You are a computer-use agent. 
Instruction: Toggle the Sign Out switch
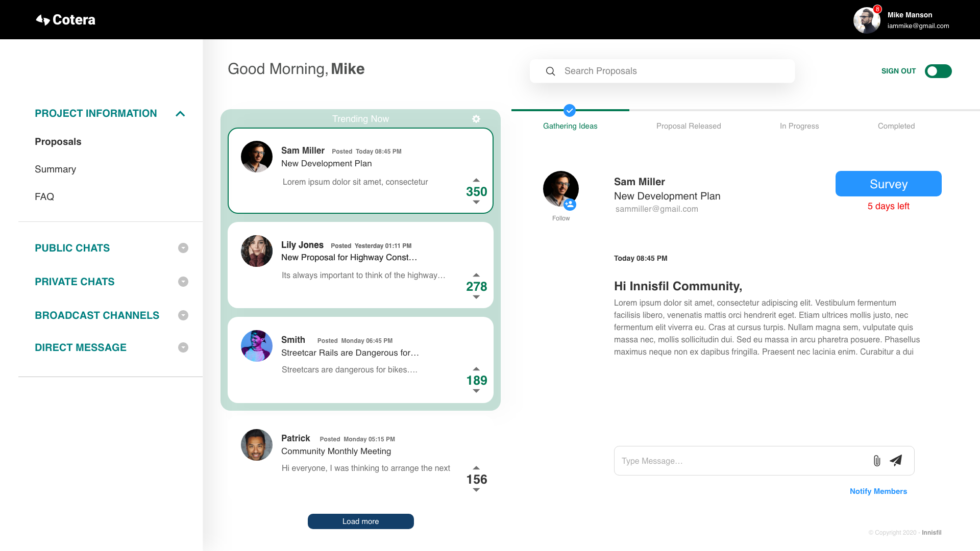[938, 71]
